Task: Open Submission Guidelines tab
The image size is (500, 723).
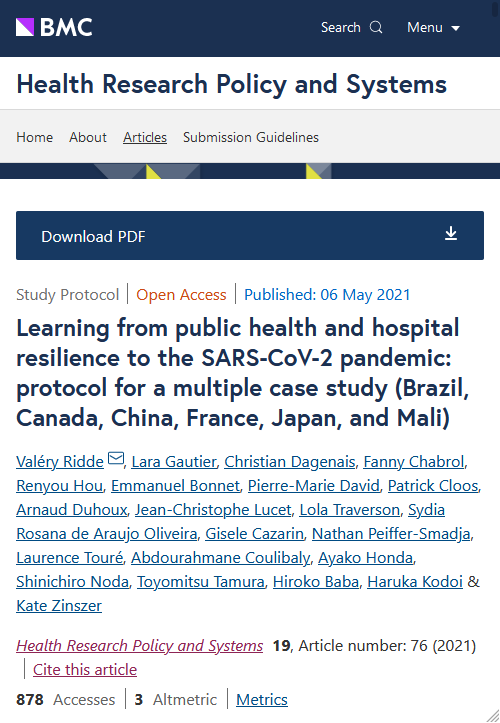Action: pyautogui.click(x=251, y=137)
